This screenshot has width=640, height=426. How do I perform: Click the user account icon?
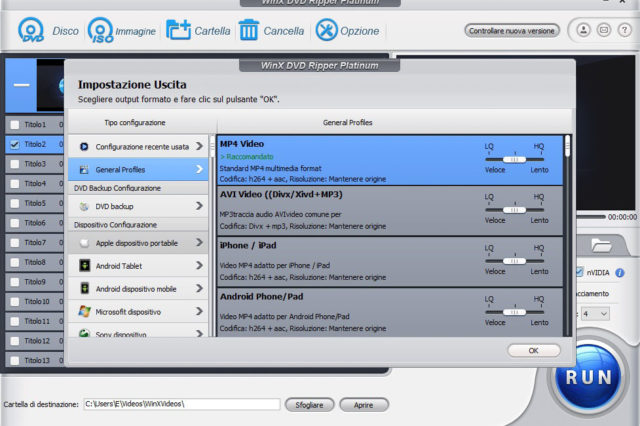coord(584,31)
